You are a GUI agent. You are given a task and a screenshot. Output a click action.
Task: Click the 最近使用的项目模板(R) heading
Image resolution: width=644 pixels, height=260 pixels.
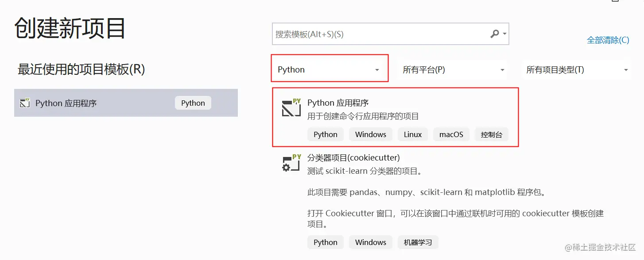[81, 69]
